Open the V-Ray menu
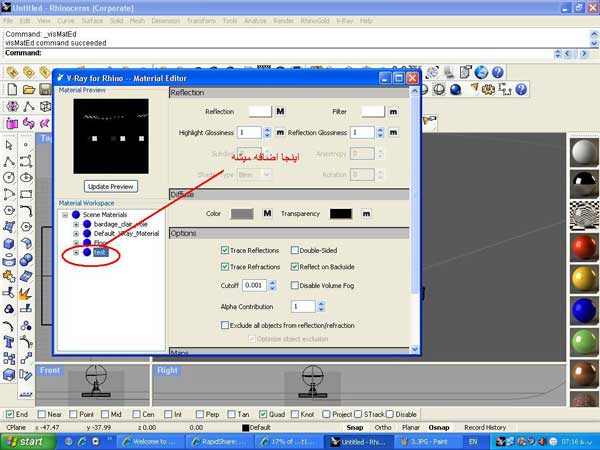 point(344,21)
